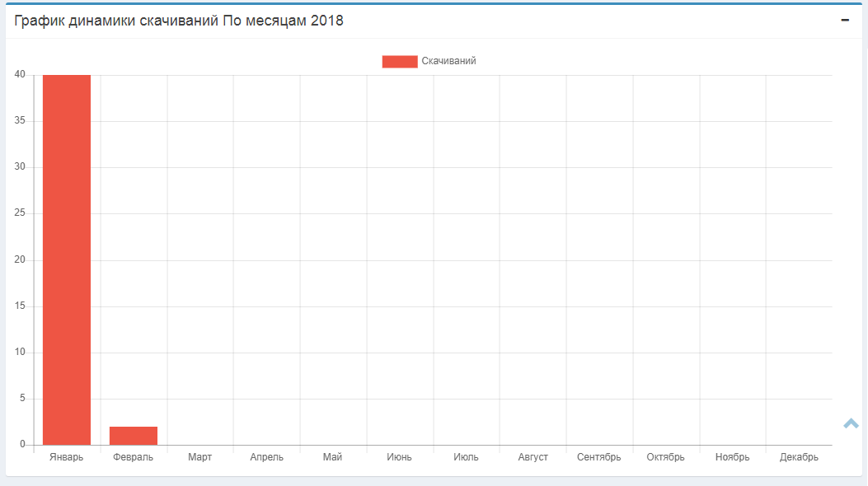The width and height of the screenshot is (868, 486).
Task: Click the Декабрь month label
Action: coord(799,457)
